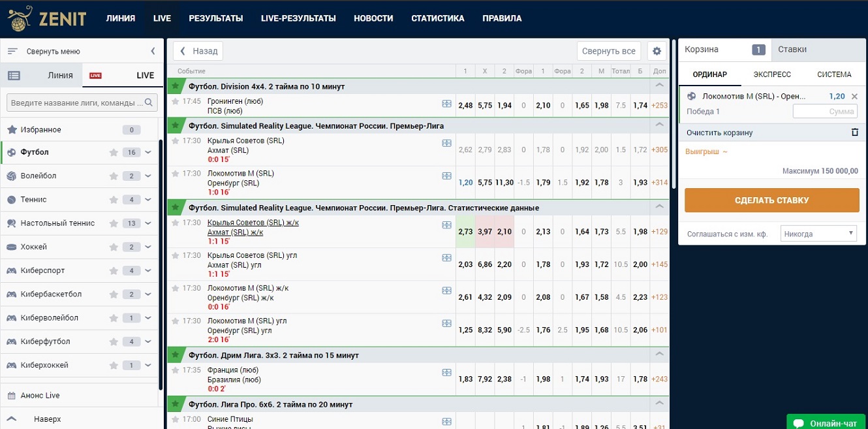Click the Football ball icon in the sidebar
This screenshot has height=429, width=868.
pyautogui.click(x=11, y=152)
